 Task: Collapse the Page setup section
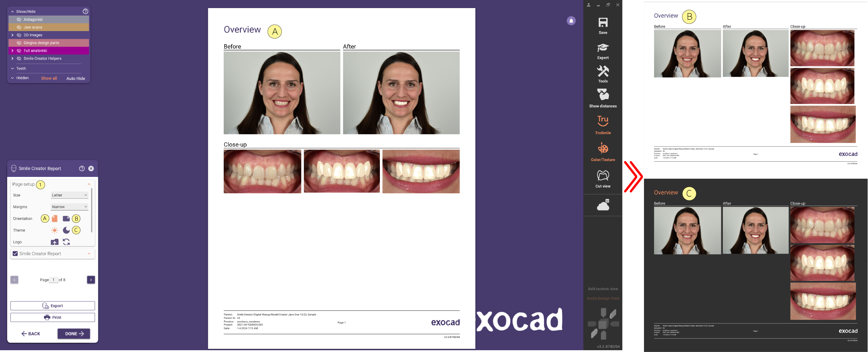click(x=89, y=184)
